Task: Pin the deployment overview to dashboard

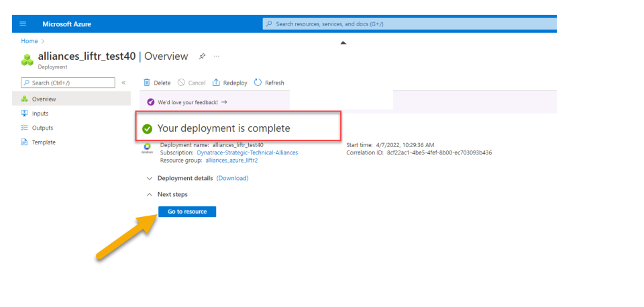Action: tap(203, 56)
